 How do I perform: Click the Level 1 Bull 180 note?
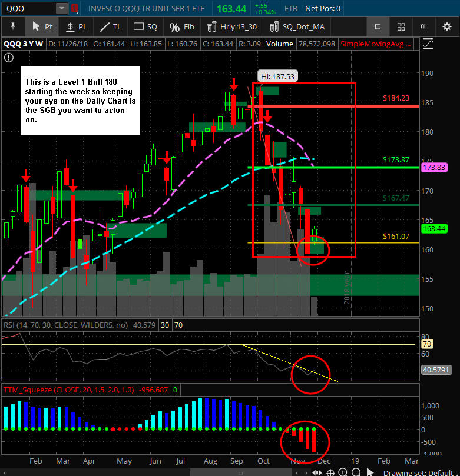tap(80, 101)
